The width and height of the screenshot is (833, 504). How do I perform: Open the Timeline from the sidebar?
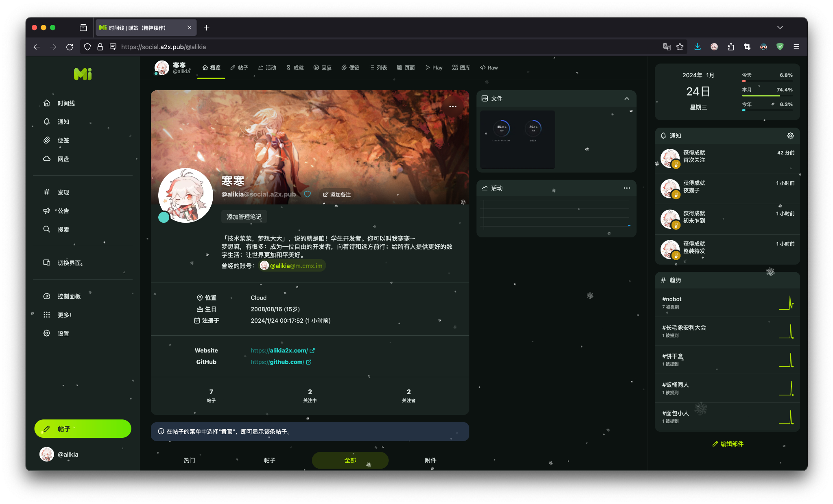(x=65, y=103)
